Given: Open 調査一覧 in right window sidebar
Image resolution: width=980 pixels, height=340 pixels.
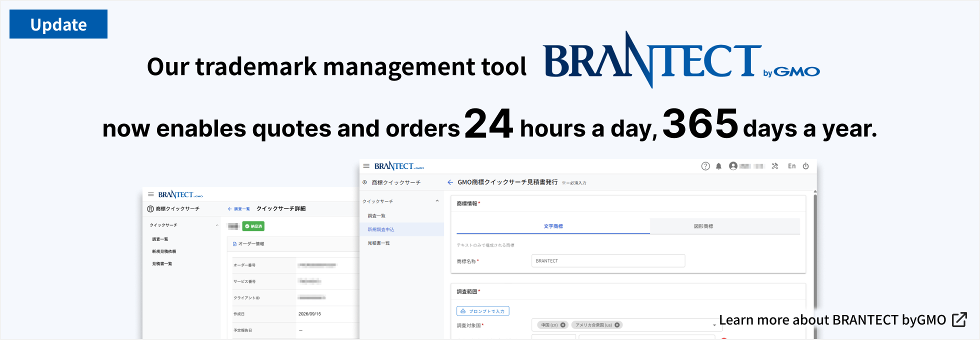Looking at the screenshot, I should click(x=376, y=216).
